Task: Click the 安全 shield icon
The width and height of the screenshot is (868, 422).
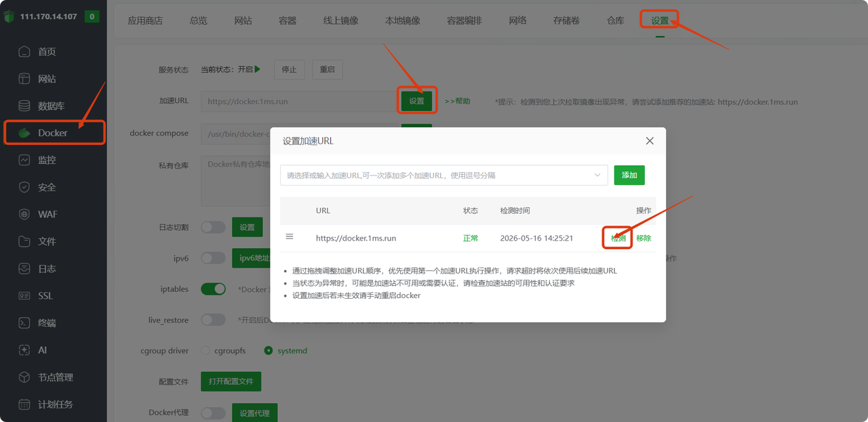Action: point(24,187)
